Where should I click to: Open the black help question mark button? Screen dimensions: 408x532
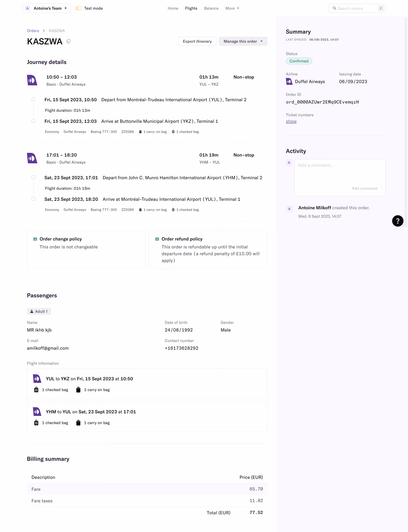[x=398, y=221]
